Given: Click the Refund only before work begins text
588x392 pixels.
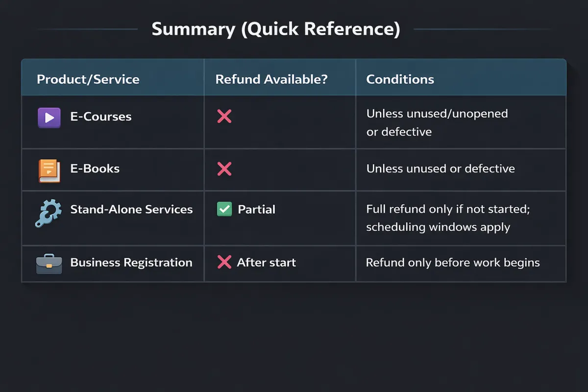Looking at the screenshot, I should coord(453,263).
